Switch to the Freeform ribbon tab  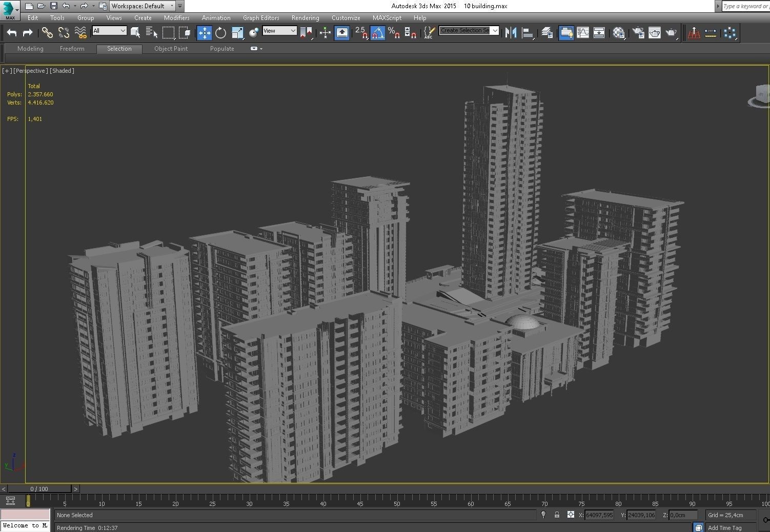(72, 49)
